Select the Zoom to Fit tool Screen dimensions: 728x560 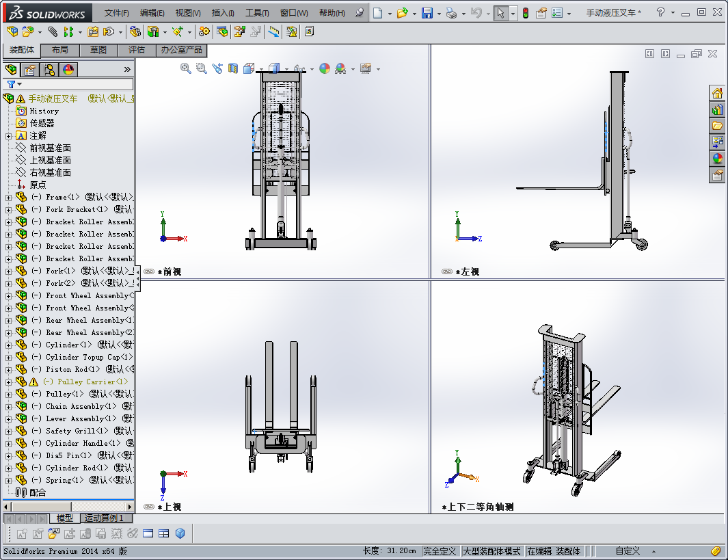[185, 68]
